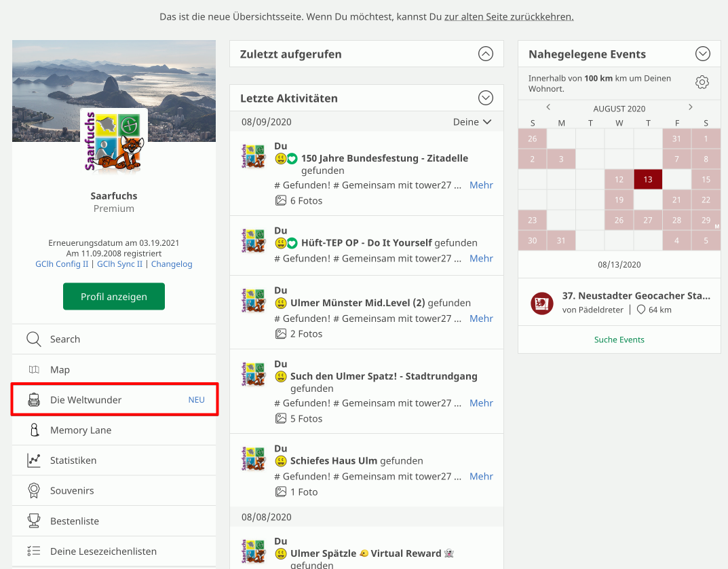Open event 37. Neustadter Geocacher Sta...

tap(636, 295)
